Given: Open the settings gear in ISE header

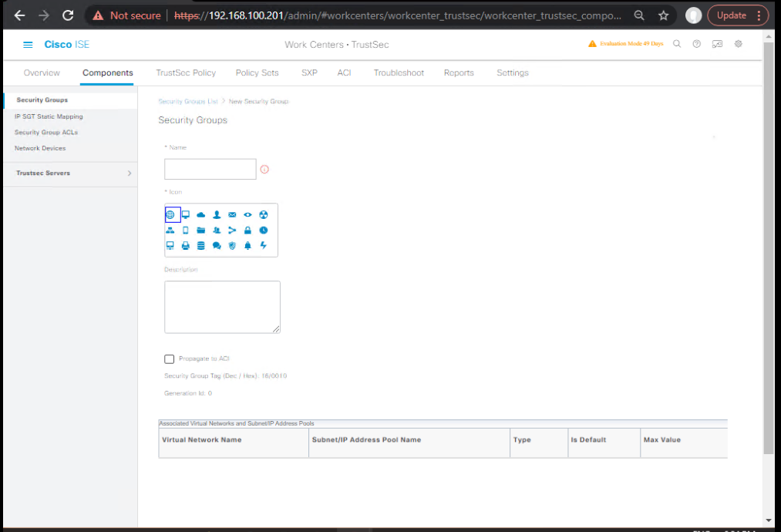Looking at the screenshot, I should coord(739,44).
